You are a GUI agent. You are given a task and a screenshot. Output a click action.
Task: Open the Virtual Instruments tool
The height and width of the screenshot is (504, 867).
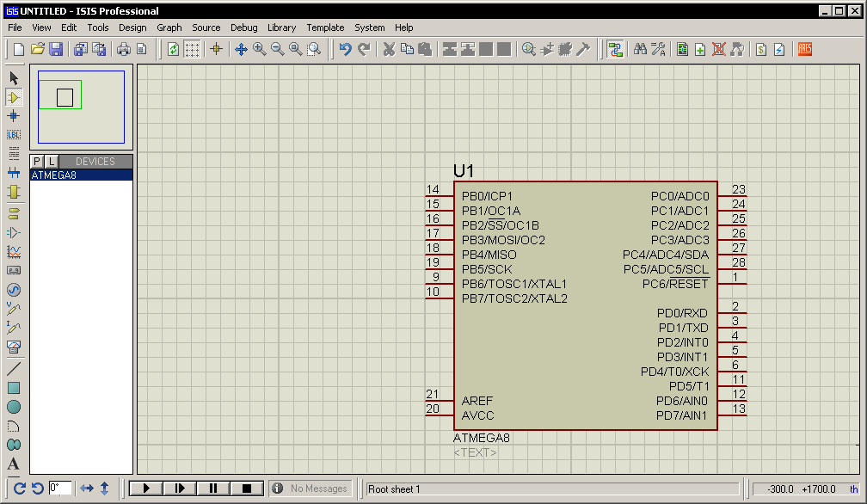pyautogui.click(x=14, y=347)
